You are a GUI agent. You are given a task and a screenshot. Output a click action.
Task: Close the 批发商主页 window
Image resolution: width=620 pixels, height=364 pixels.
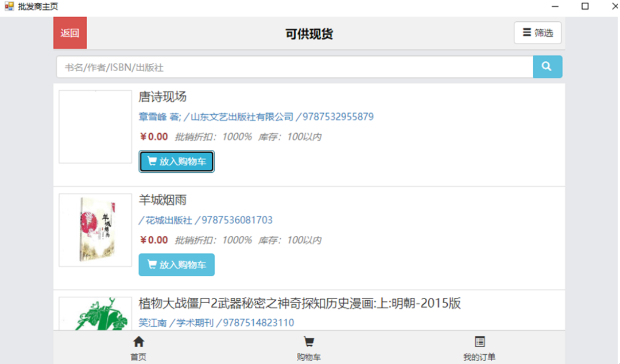tap(615, 6)
